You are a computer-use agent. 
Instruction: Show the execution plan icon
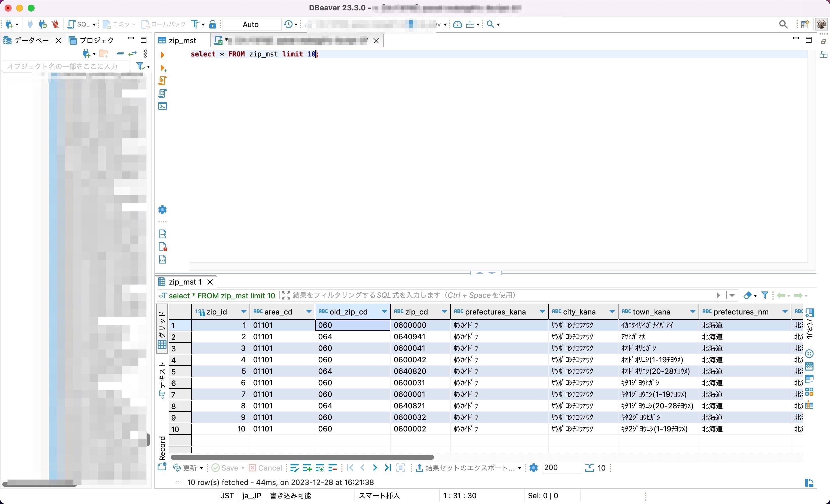point(162,93)
